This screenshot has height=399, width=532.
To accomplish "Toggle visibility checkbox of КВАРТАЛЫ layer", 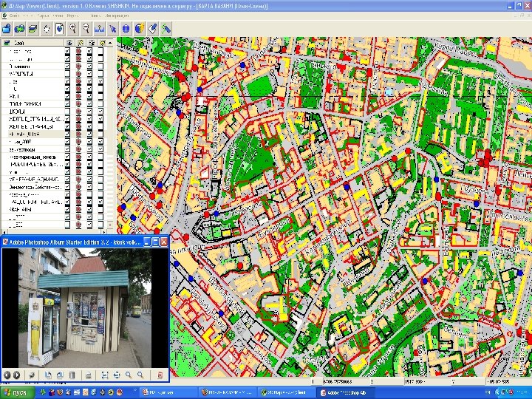I will click(67, 209).
